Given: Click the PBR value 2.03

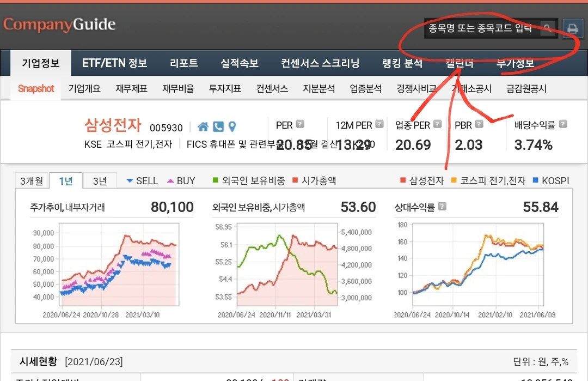Looking at the screenshot, I should point(469,144).
